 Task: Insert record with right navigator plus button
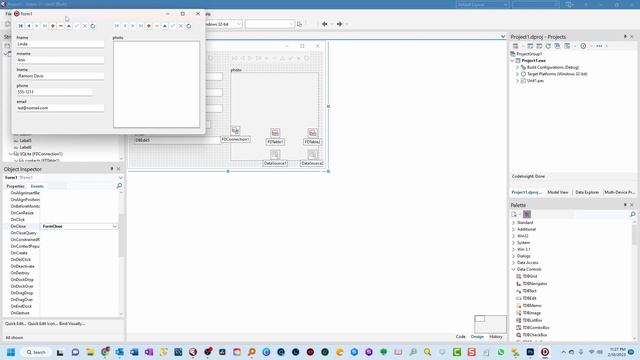point(149,26)
